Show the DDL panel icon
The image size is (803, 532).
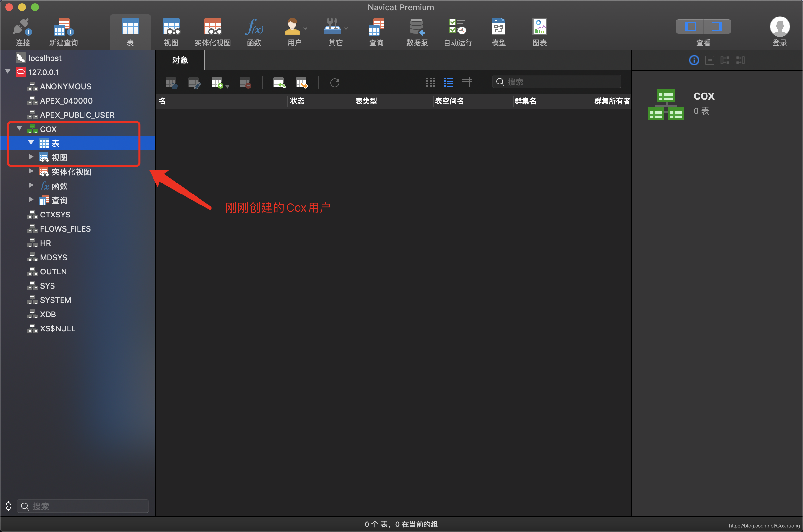pyautogui.click(x=709, y=60)
